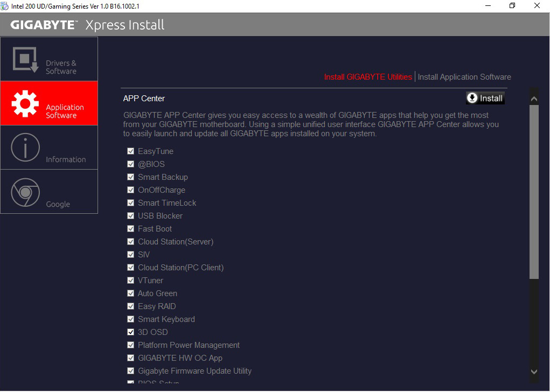Uncheck Cloud Station(Server)
The image size is (550, 392).
[130, 242]
